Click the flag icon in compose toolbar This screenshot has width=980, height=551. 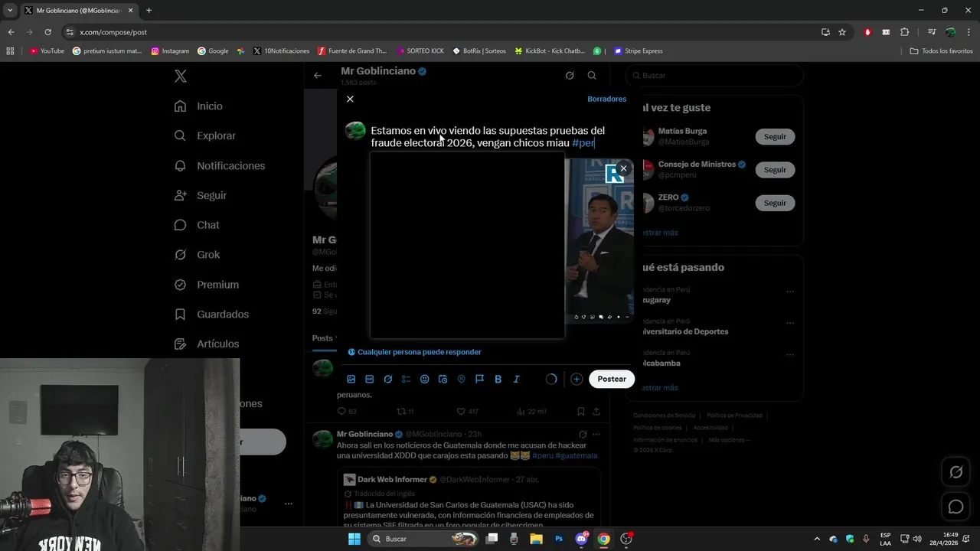click(x=479, y=379)
